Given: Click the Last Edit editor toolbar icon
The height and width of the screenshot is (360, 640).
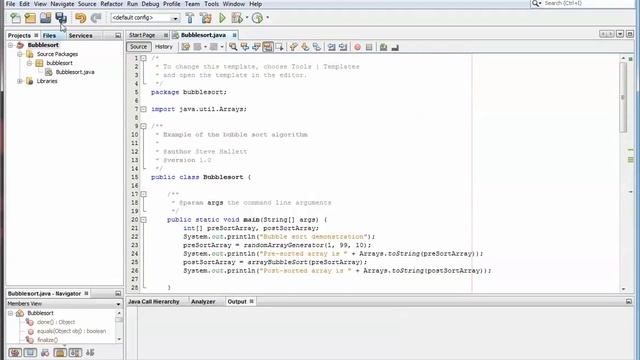Looking at the screenshot, I should [186, 47].
